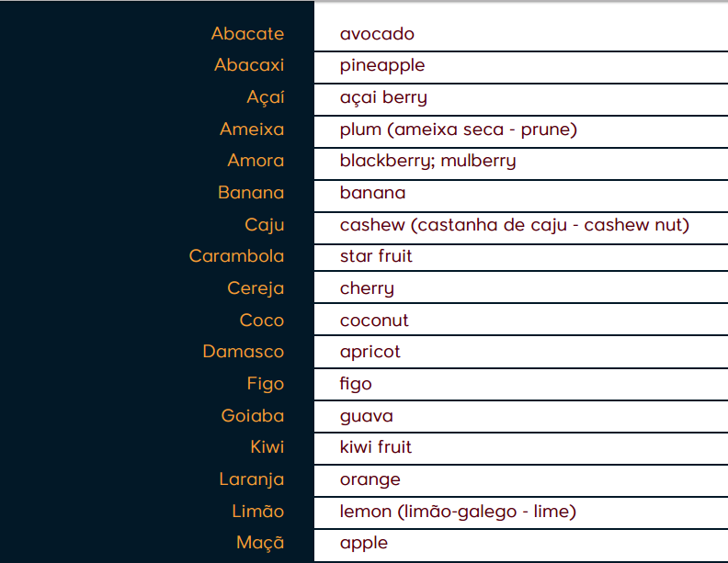The height and width of the screenshot is (563, 728).
Task: Click the plum (ameixa seca - prune) text
Action: [458, 129]
